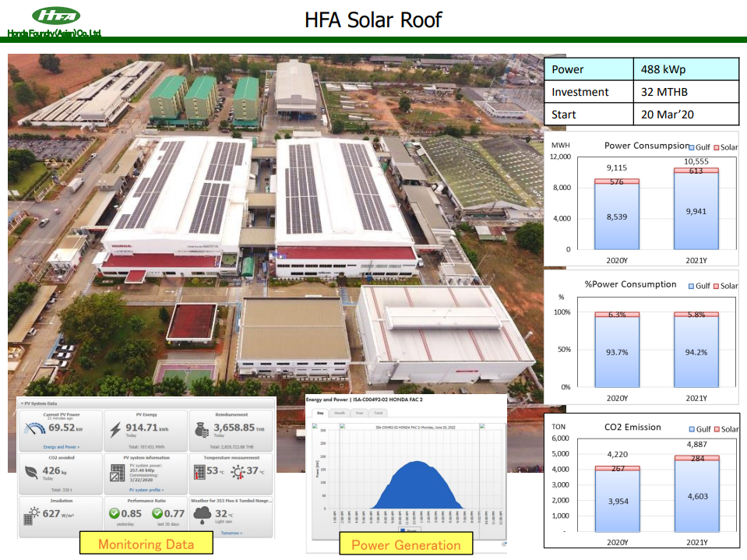Open the Total tab in Energy chart
Viewport: 747px width, 560px height.
tap(378, 413)
